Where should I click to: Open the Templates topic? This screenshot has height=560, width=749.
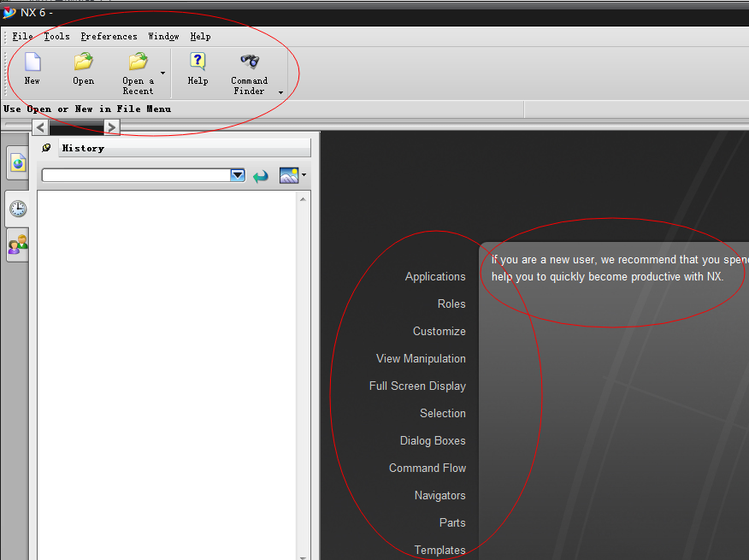[x=440, y=550]
